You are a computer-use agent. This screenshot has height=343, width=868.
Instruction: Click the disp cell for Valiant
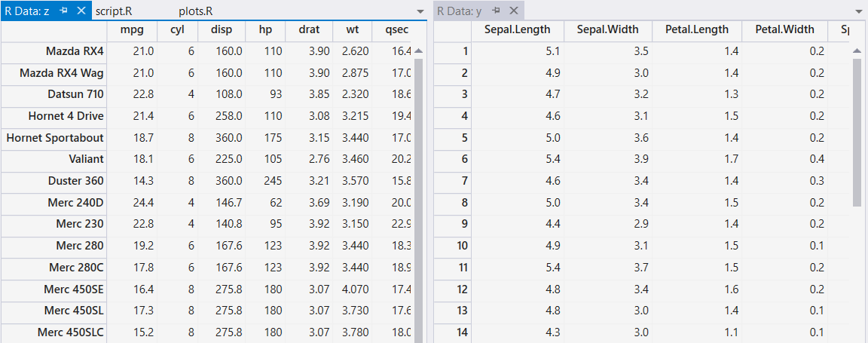pos(222,159)
